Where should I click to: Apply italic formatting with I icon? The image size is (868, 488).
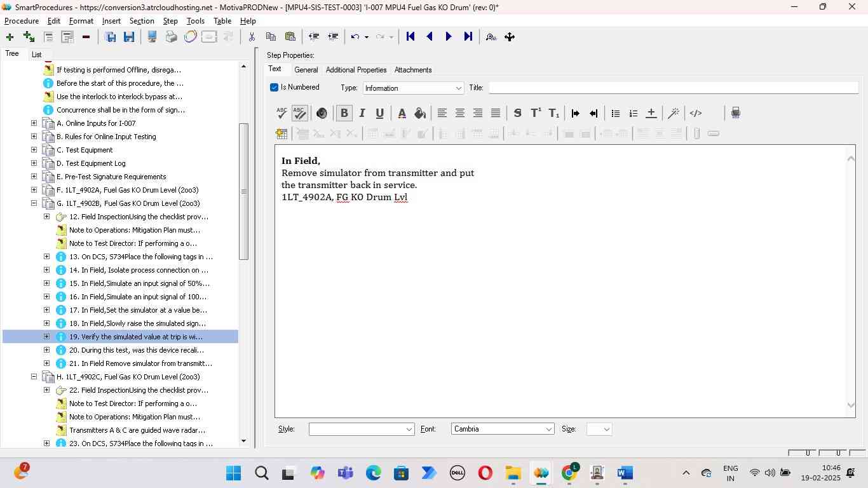click(362, 113)
